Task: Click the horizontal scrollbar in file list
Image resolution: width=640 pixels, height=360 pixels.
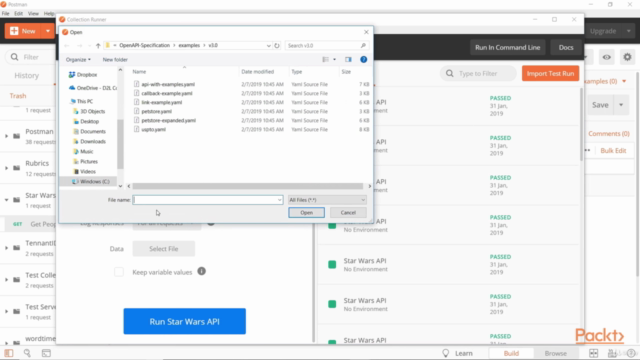Action: click(x=247, y=186)
